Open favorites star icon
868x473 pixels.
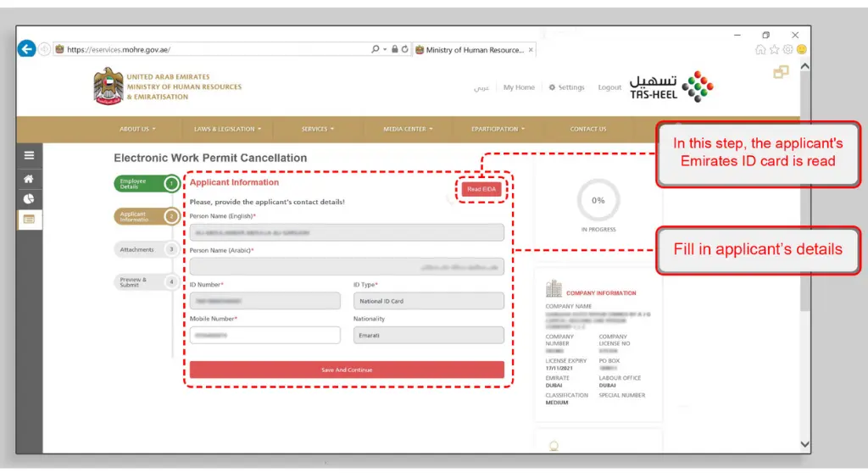775,50
